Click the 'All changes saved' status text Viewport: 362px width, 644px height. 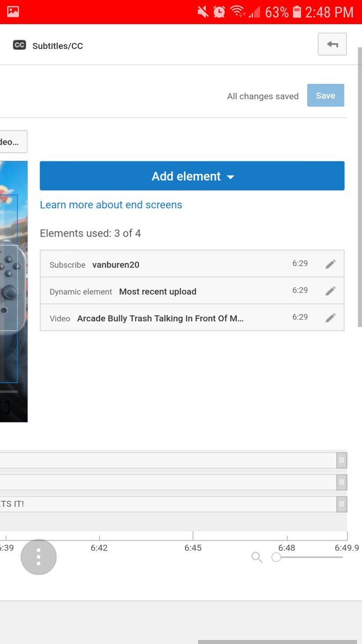(263, 97)
